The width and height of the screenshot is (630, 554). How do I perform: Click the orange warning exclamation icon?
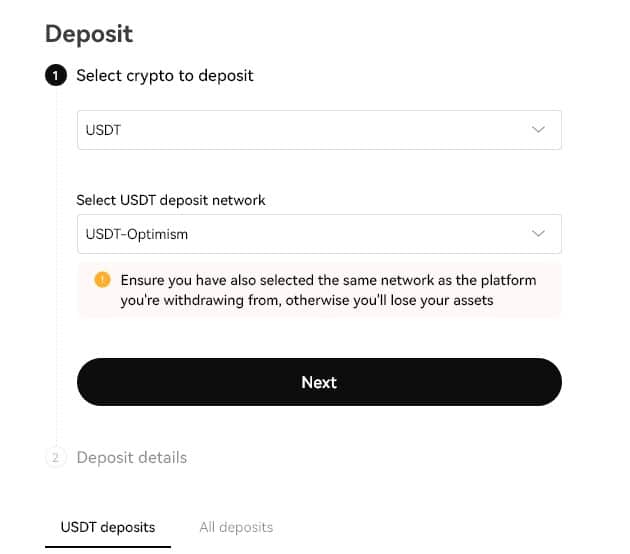point(102,280)
